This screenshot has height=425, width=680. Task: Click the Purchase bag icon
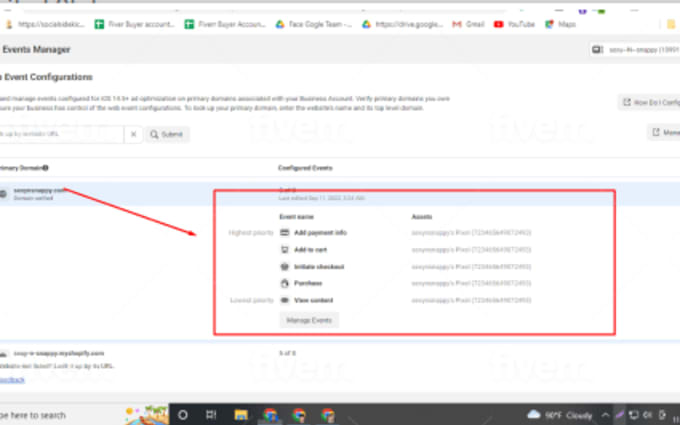pyautogui.click(x=284, y=284)
